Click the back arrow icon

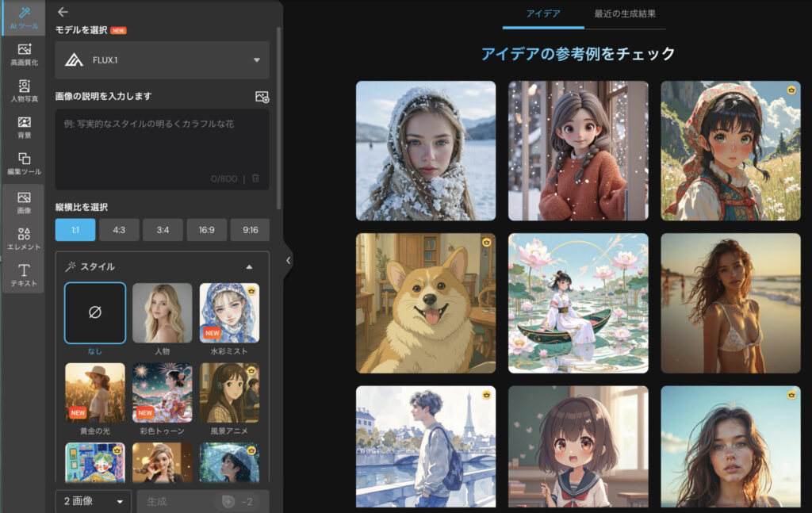pyautogui.click(x=63, y=12)
